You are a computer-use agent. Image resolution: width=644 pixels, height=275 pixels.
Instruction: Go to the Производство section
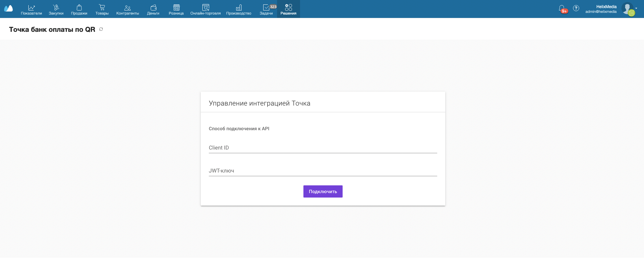[x=239, y=9]
